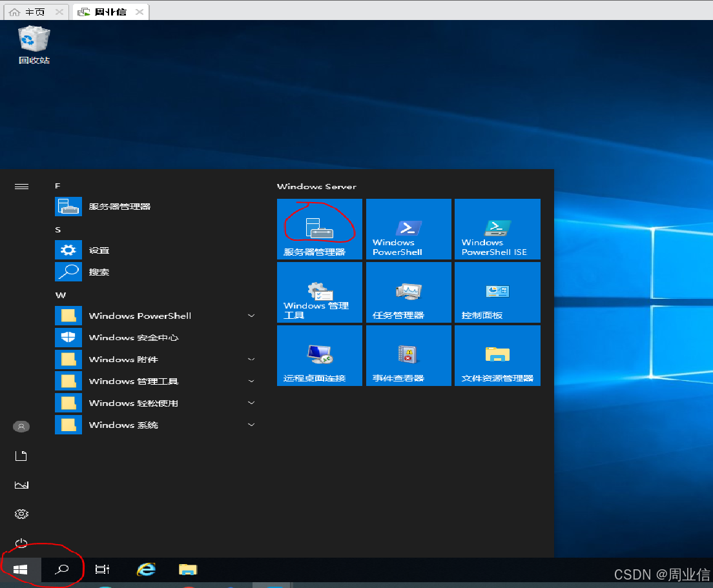Expand the Windows 管理工具 group
Viewport: 713px width, 588px height.
coord(251,381)
